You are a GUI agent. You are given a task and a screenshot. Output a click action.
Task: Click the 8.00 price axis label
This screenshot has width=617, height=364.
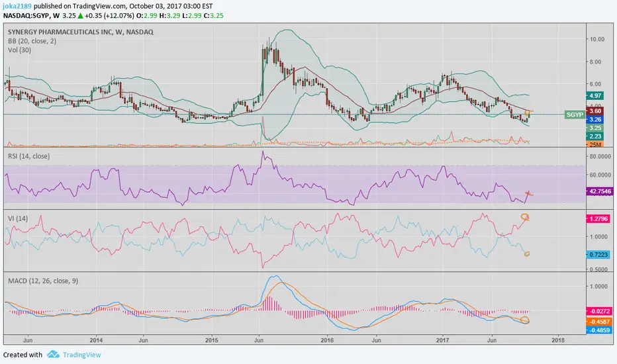coord(595,62)
